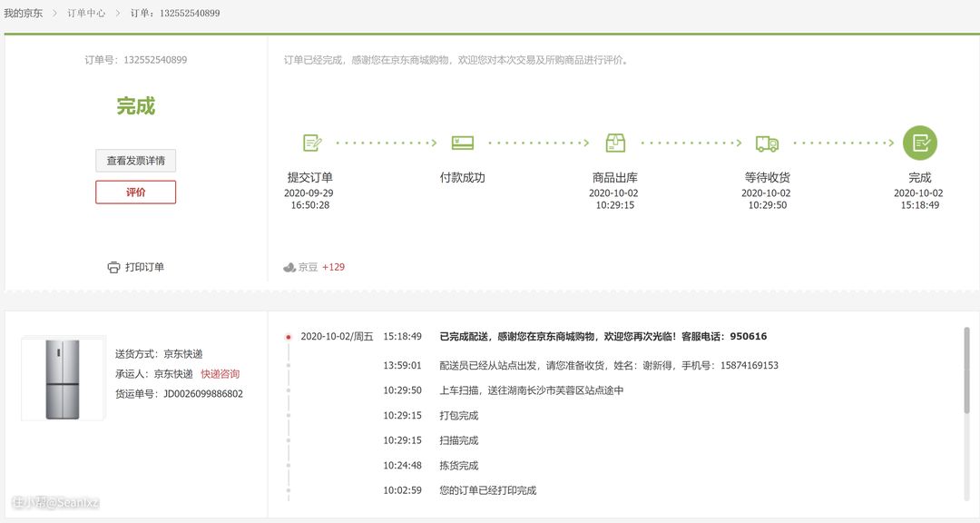Click the 2020-10-02 10:29:50 awaiting delivery timestamp
The width and height of the screenshot is (980, 523).
coord(767,199)
